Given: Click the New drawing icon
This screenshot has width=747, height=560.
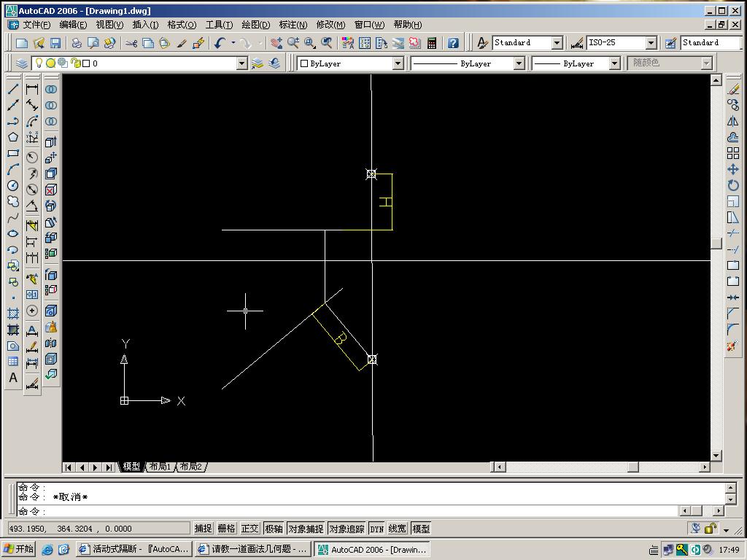Looking at the screenshot, I should tap(22, 43).
